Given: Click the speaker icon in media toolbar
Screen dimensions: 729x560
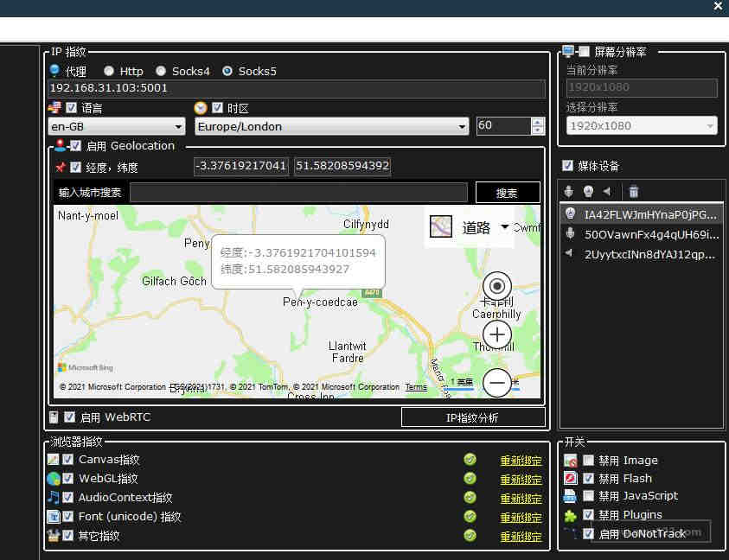Looking at the screenshot, I should (607, 192).
